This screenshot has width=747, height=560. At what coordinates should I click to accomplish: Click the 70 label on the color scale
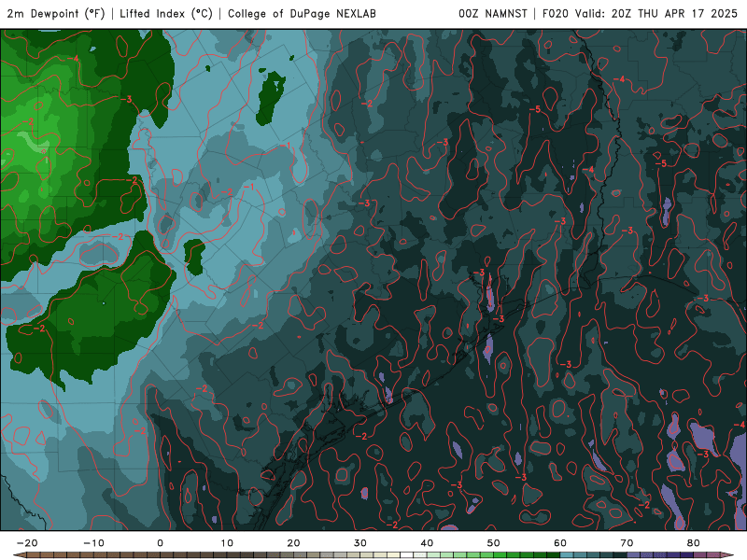pyautogui.click(x=627, y=543)
